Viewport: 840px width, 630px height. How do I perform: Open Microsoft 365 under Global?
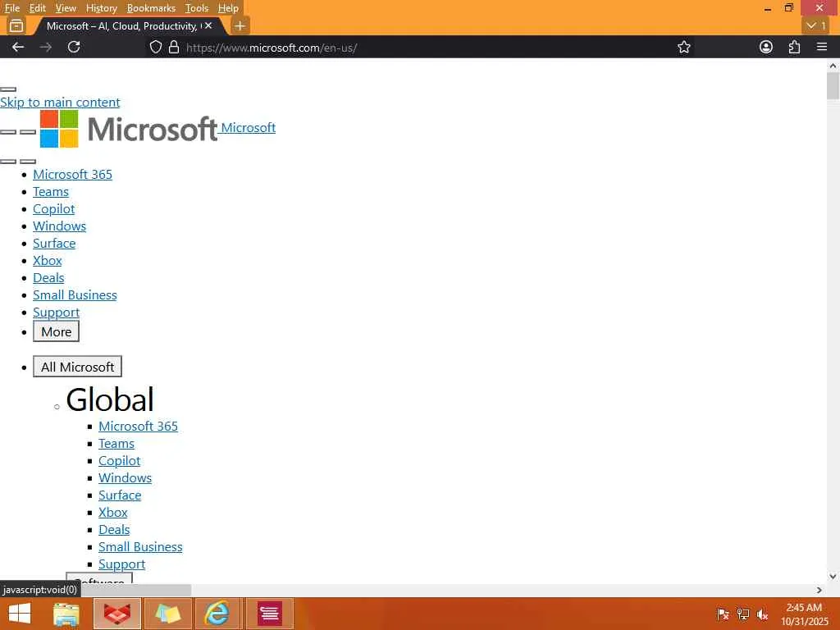point(138,427)
